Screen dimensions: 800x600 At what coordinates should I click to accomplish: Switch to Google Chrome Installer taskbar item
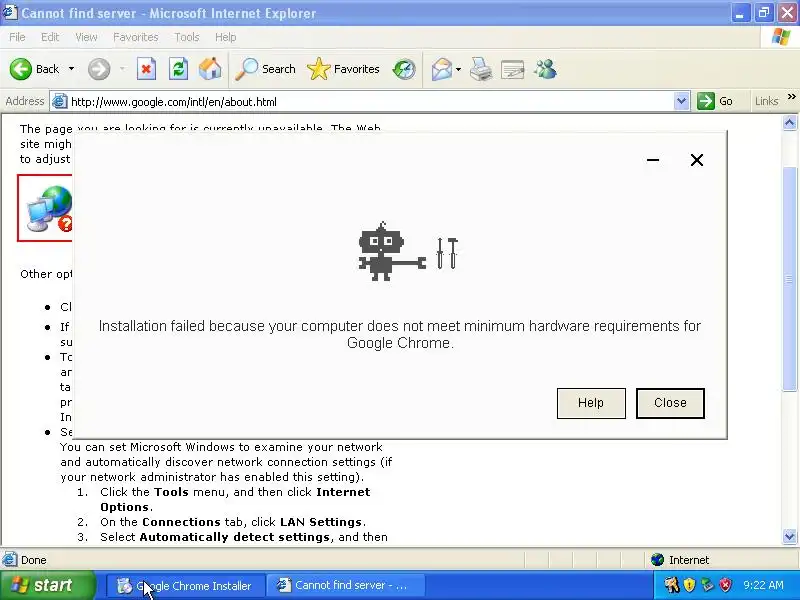[x=185, y=586]
